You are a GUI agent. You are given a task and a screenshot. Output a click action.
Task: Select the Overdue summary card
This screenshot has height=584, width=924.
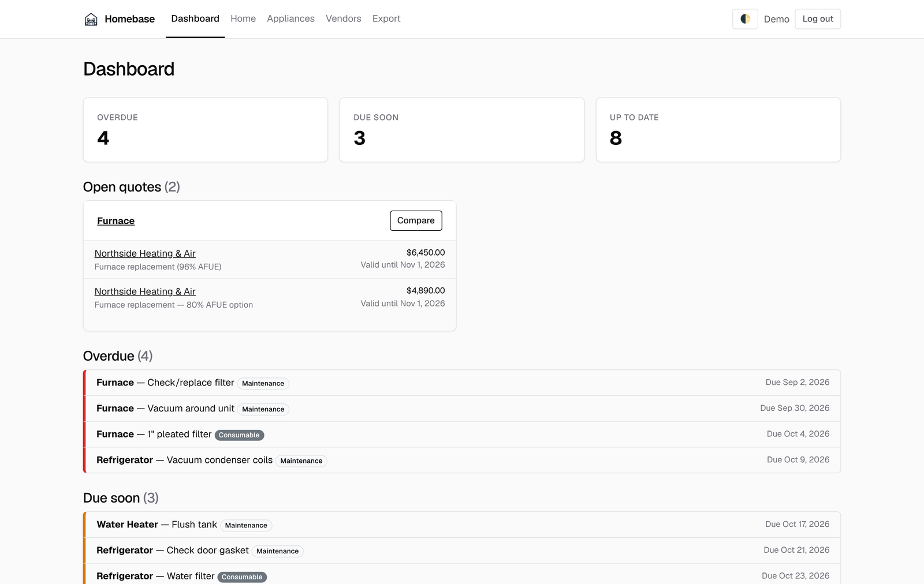[x=206, y=130]
